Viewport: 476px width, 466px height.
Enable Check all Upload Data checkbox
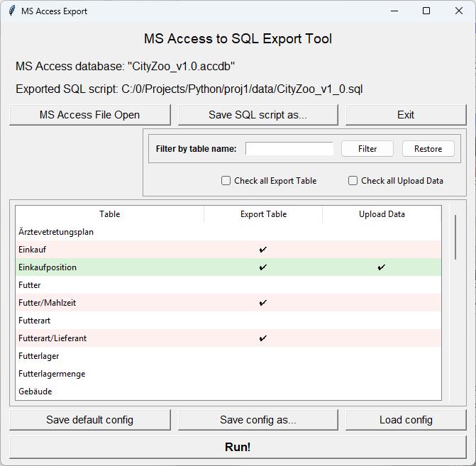[x=353, y=181]
